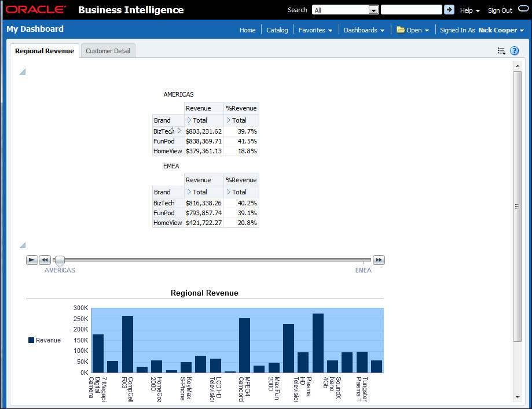Click the $421,722.27 revenue cell
Image resolution: width=532 pixels, height=409 pixels.
[x=204, y=223]
